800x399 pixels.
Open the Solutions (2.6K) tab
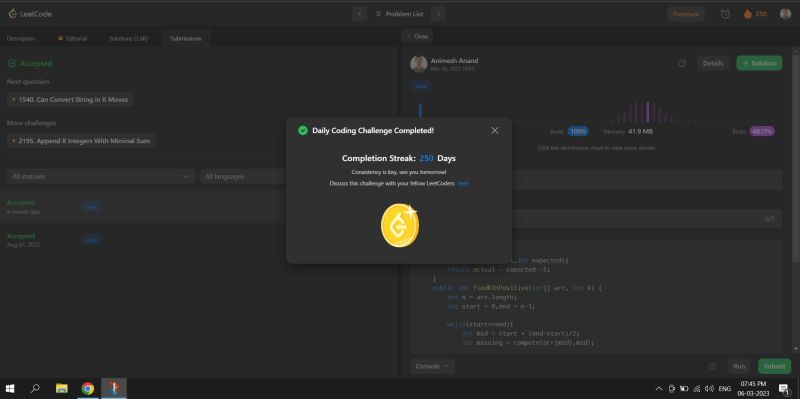128,38
